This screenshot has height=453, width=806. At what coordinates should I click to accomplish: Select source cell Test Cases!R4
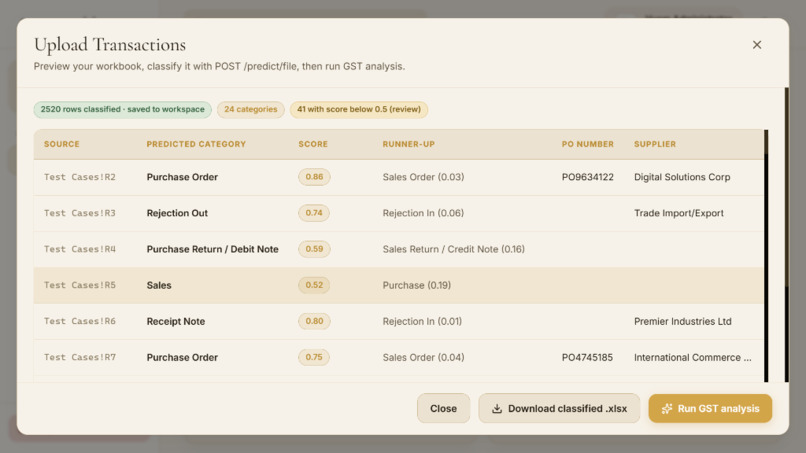click(80, 249)
